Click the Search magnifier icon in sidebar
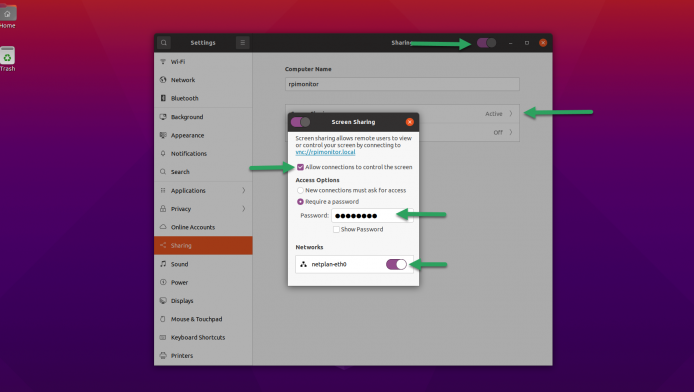Viewport: 694px width, 392px height. pos(163,172)
